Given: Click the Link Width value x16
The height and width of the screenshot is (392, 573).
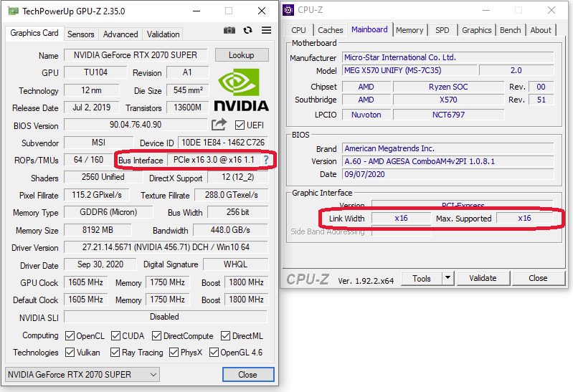Looking at the screenshot, I should pyautogui.click(x=402, y=218).
